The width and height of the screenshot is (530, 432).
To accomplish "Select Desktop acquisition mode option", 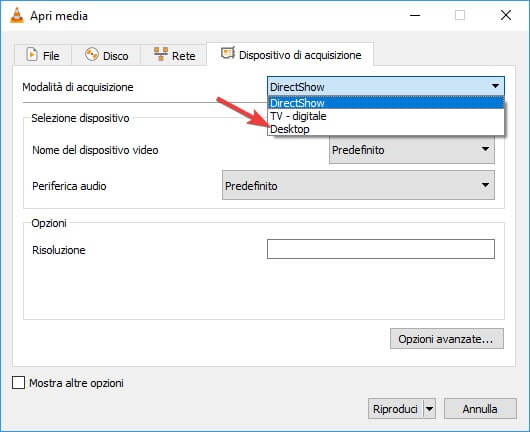I will pyautogui.click(x=386, y=129).
